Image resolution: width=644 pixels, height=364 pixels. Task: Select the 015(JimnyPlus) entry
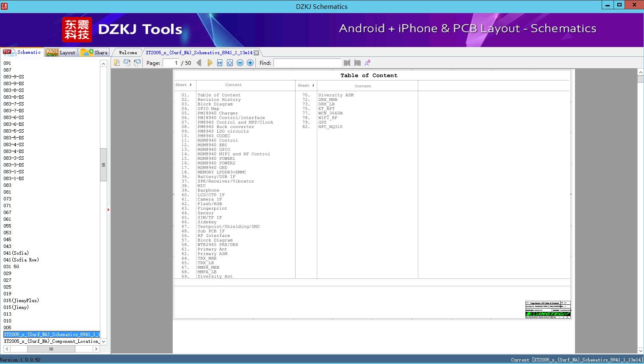tap(21, 300)
